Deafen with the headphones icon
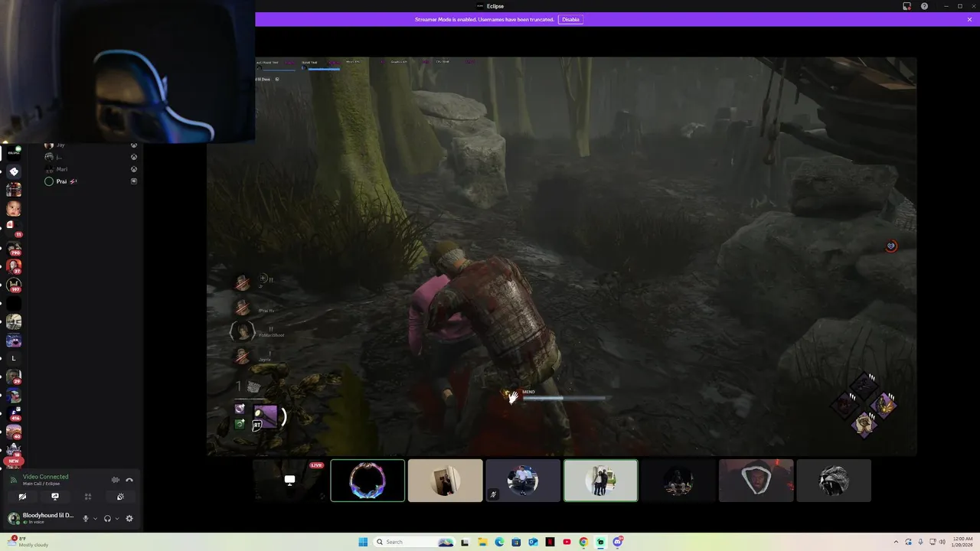The image size is (980, 551). 107,518
